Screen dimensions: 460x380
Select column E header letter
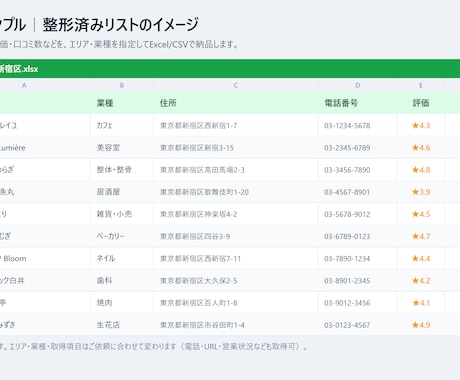(x=421, y=85)
